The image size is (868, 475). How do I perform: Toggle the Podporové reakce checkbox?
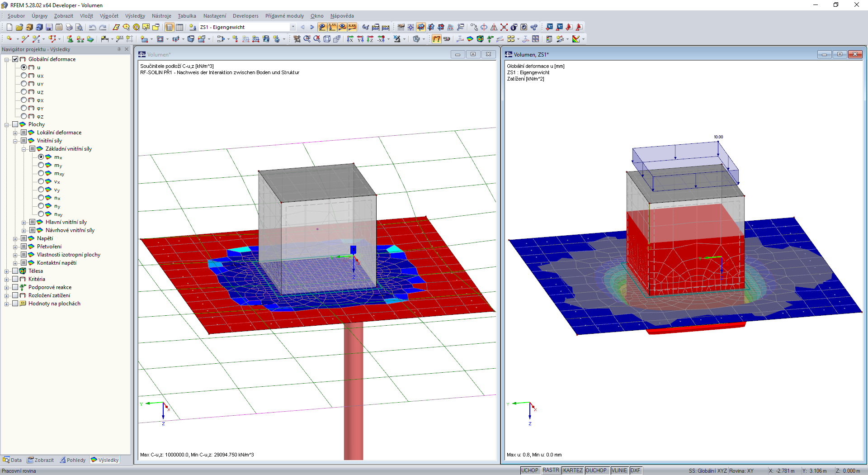click(15, 287)
